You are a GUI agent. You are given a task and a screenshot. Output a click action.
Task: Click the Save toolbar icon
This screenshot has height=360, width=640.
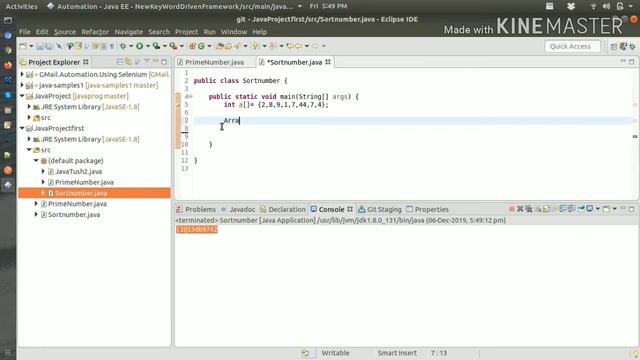point(40,46)
